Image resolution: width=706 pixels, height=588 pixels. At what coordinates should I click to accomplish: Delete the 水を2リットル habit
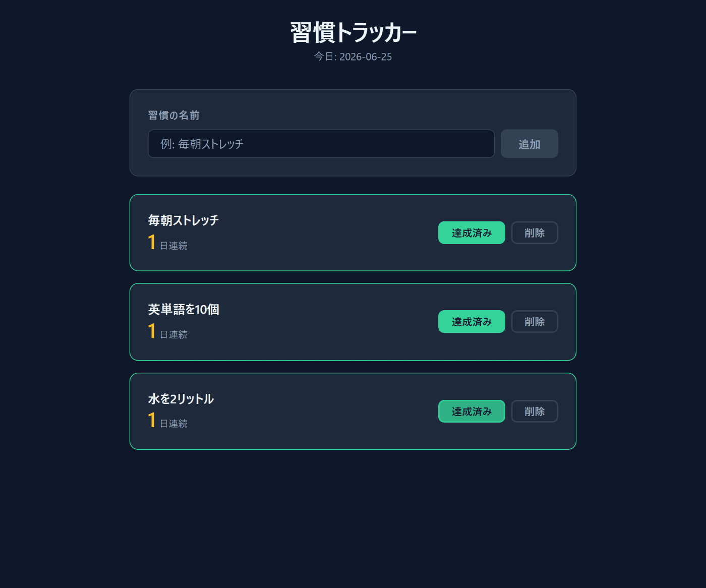535,411
